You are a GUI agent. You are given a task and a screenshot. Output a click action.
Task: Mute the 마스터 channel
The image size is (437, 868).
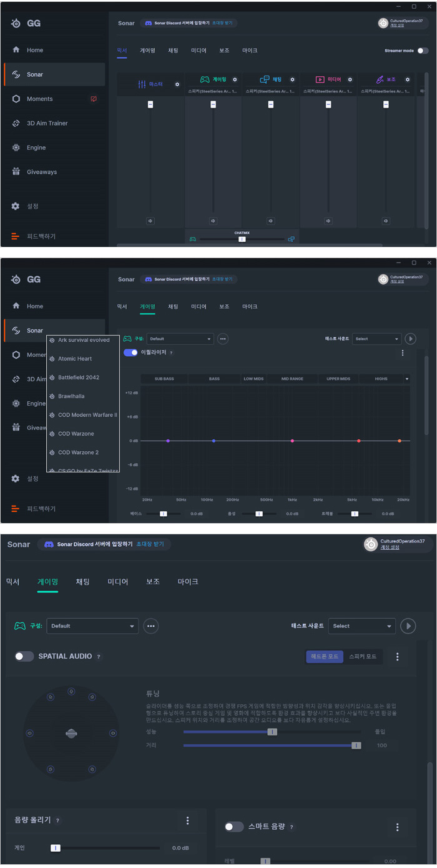point(150,221)
